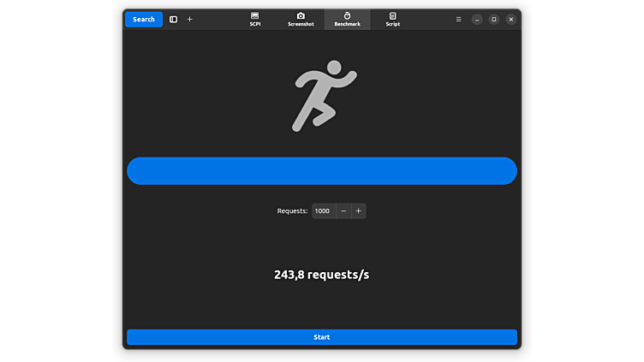
Task: Select the Screenshot tab label
Action: (x=301, y=24)
